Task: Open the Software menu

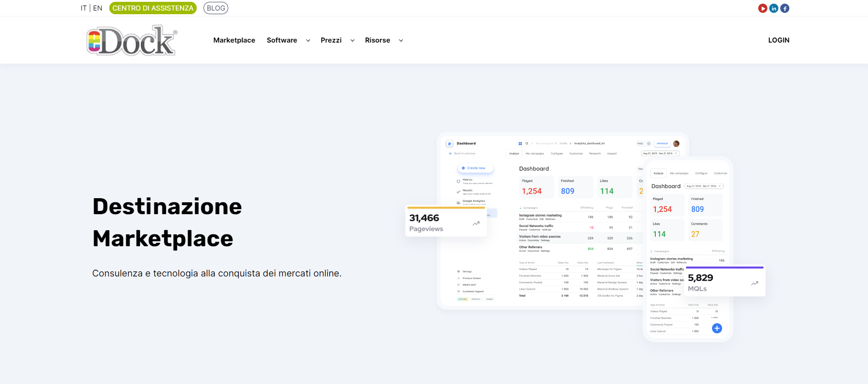Action: pos(282,40)
